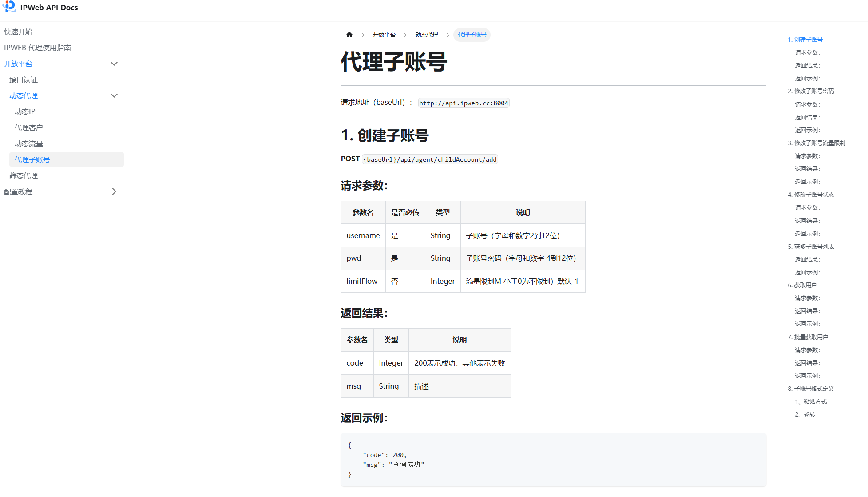Open the 动态IP sidebar page
Viewport: 868px width, 497px height.
click(x=25, y=111)
